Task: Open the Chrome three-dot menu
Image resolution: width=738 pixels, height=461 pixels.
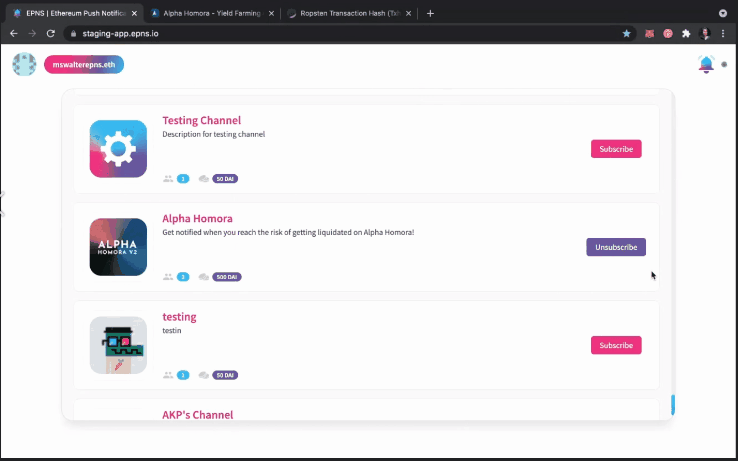Action: pyautogui.click(x=725, y=33)
